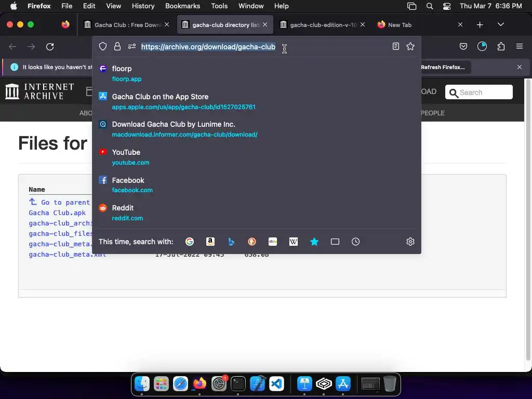Open Firefox account profile icon
This screenshot has width=532, height=399.
click(x=482, y=46)
